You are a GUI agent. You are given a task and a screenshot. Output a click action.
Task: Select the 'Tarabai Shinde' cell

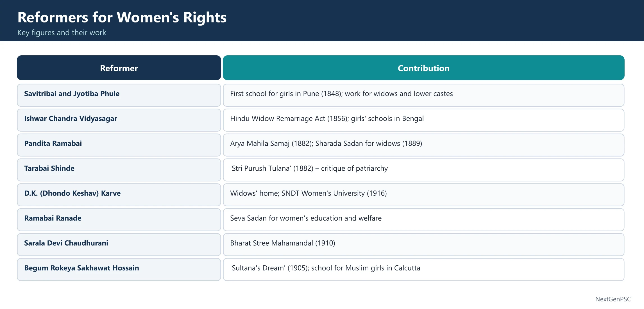119,170
